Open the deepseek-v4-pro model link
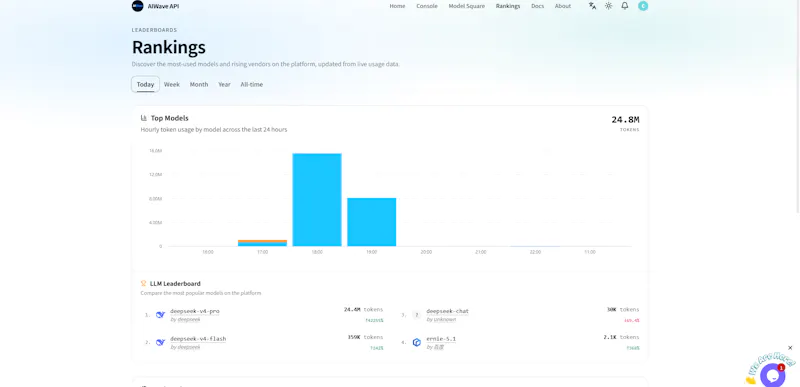The image size is (800, 387). pos(195,311)
